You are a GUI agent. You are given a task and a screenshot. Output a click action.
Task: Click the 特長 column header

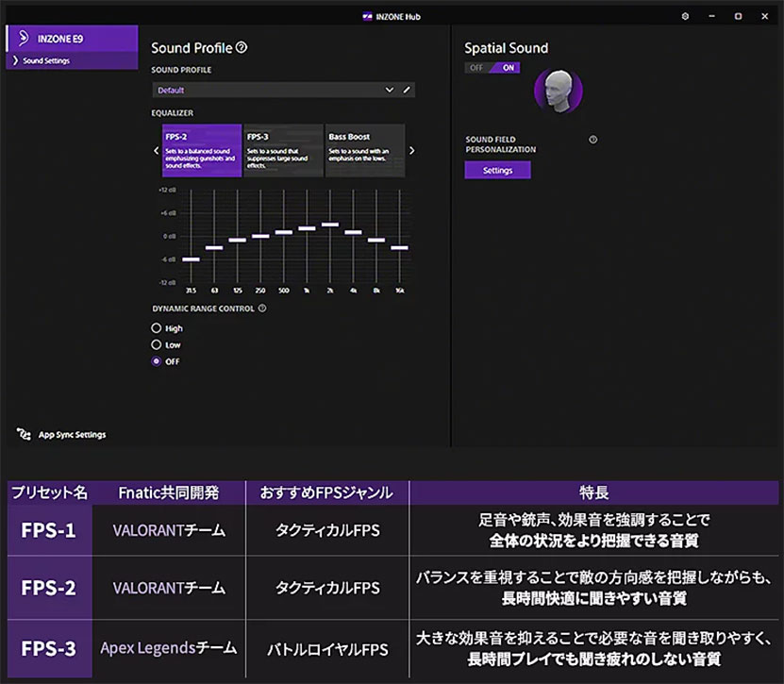point(594,492)
